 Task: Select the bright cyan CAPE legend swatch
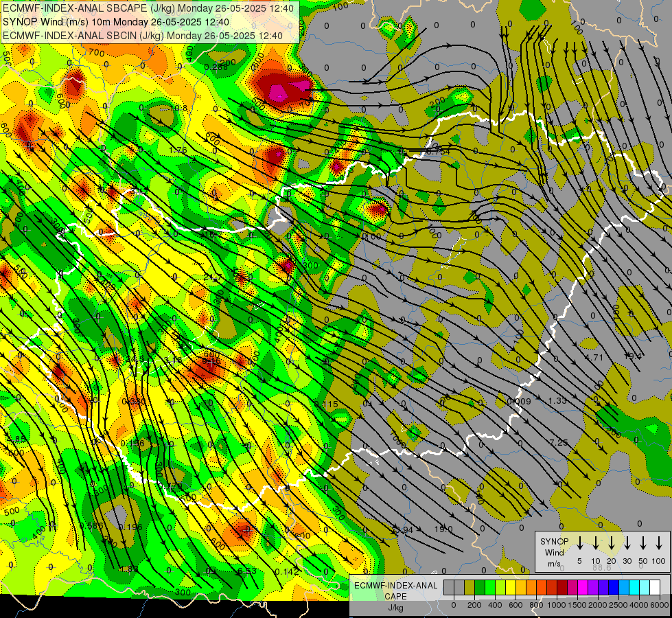(634, 587)
